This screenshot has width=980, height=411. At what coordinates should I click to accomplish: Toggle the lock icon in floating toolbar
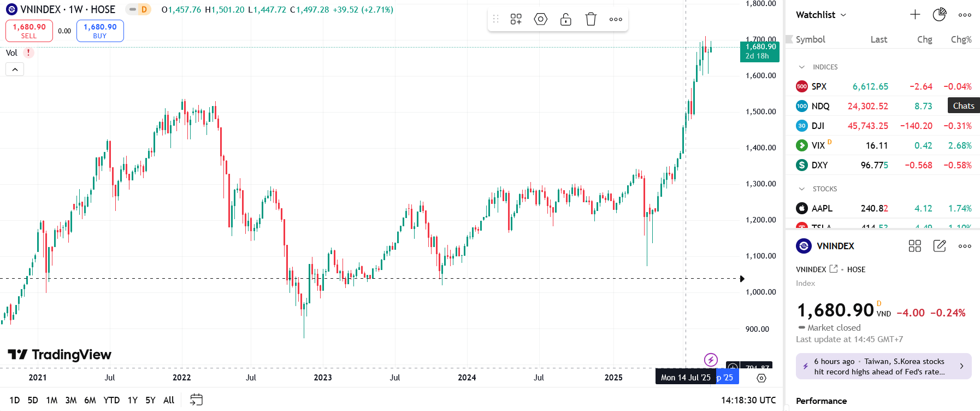point(566,19)
